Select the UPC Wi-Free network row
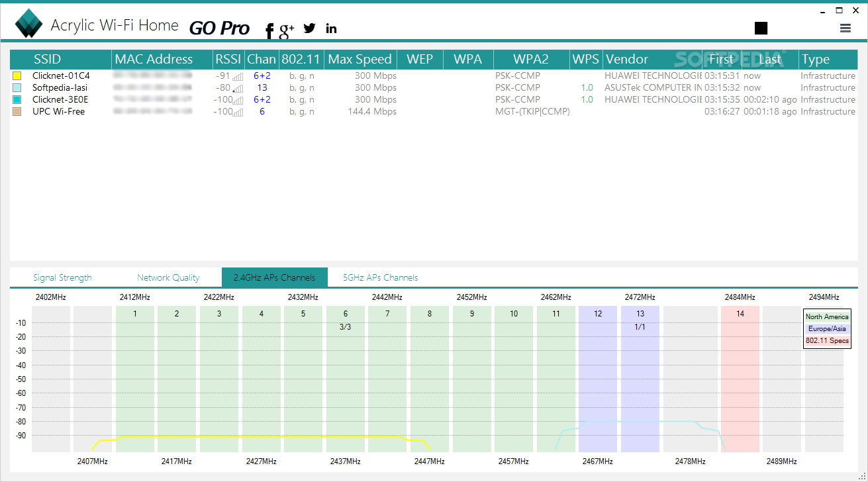This screenshot has width=868, height=482. 434,112
